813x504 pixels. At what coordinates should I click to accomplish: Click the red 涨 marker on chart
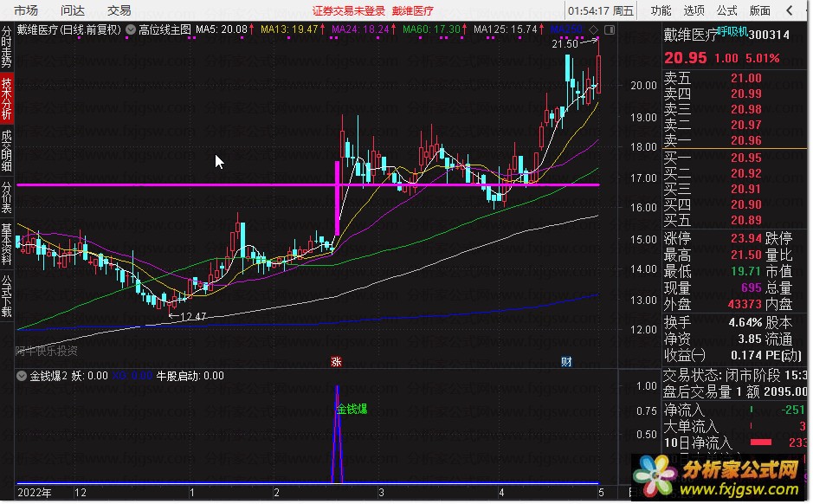[x=336, y=361]
